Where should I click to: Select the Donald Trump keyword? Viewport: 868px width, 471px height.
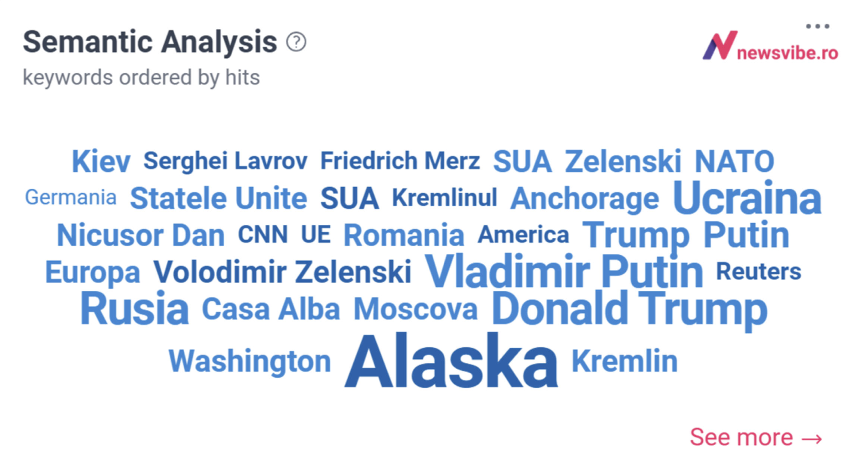629,309
